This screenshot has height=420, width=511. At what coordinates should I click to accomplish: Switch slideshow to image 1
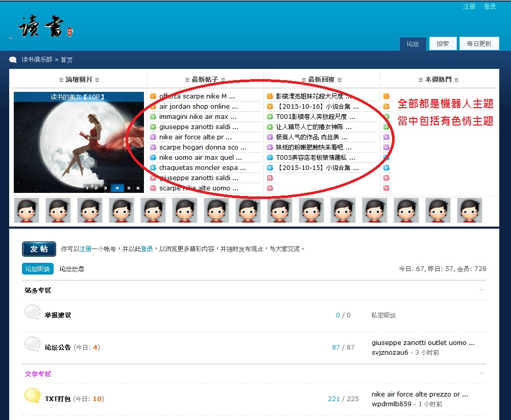point(87,188)
